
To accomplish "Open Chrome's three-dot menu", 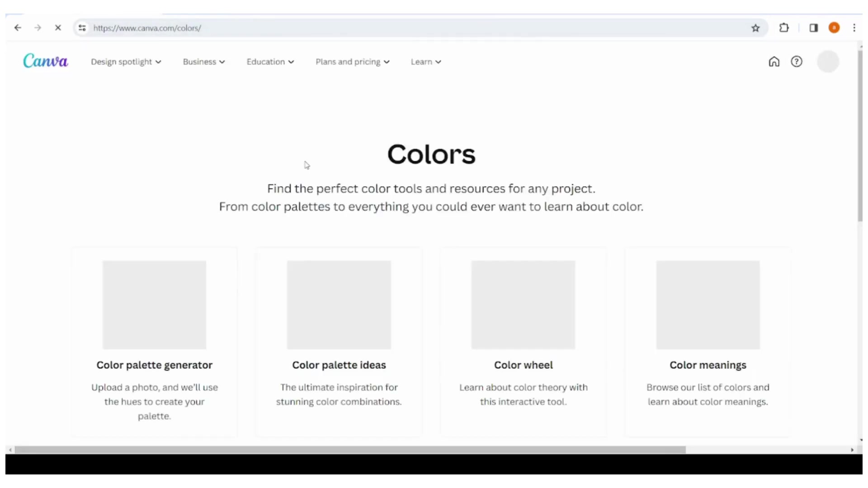I will (x=854, y=28).
